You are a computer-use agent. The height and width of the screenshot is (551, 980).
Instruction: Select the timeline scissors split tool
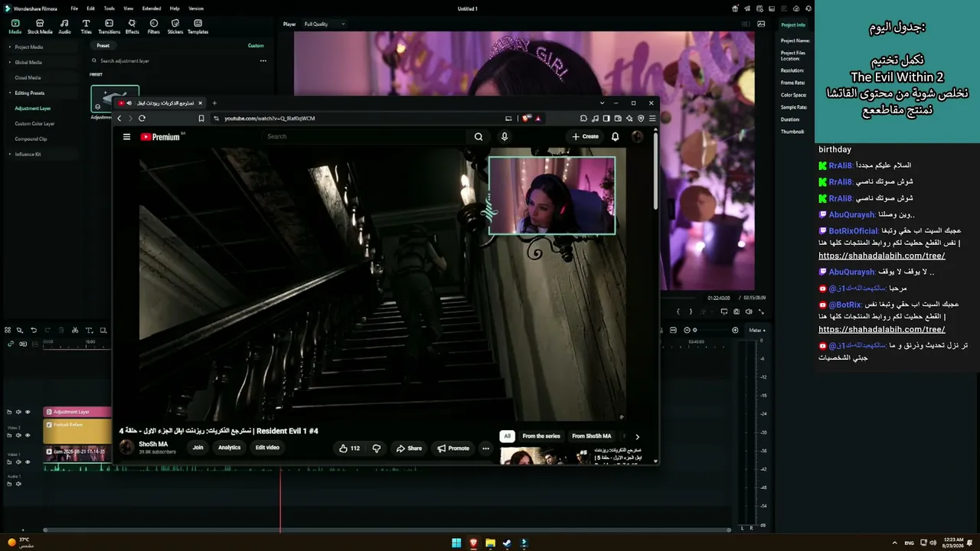(x=75, y=331)
